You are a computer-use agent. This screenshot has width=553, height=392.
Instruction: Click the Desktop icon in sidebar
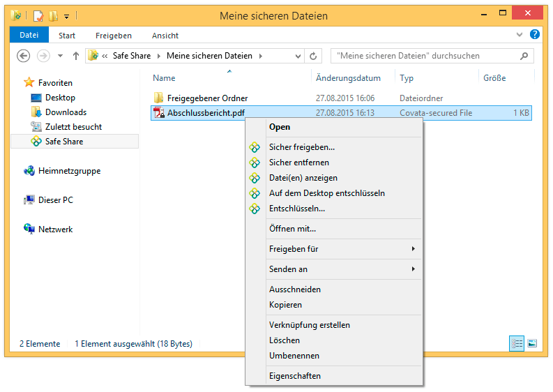tap(36, 98)
